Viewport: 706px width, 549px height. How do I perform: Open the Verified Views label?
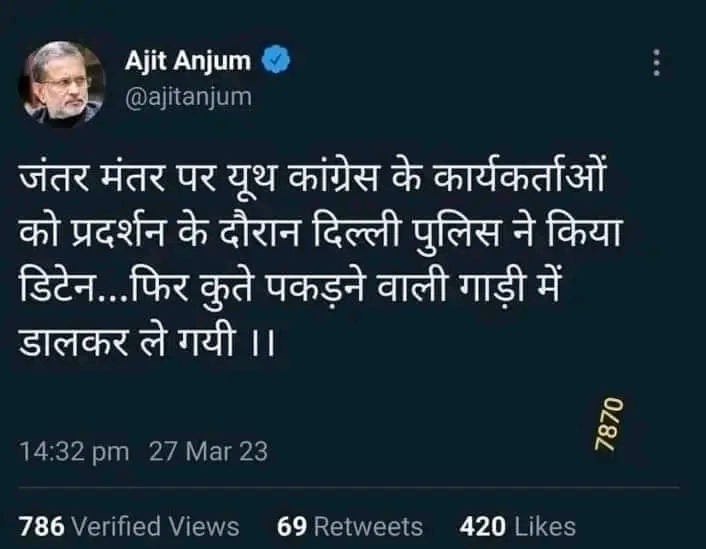click(x=155, y=526)
